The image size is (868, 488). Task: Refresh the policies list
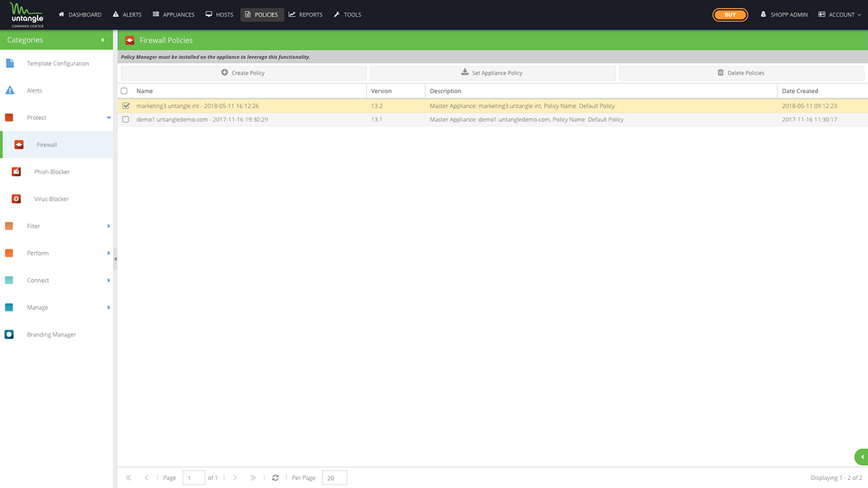275,478
